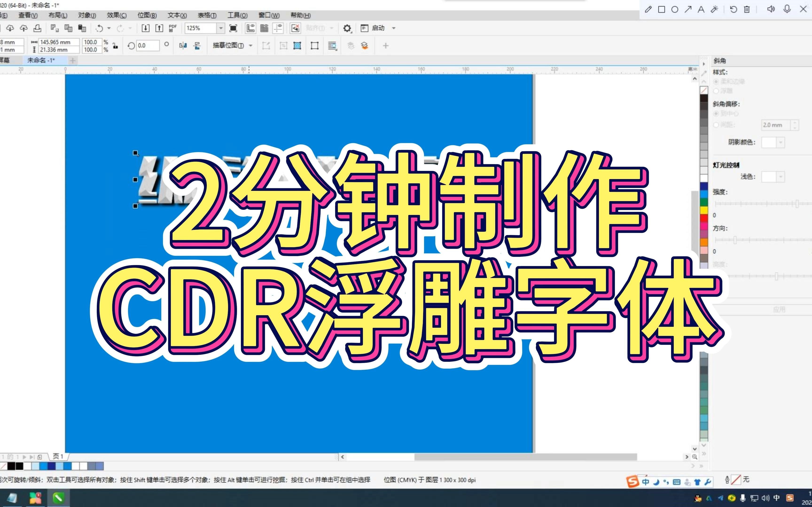
Task: Open the 阴影颜色 color dropdown
Action: tap(781, 142)
